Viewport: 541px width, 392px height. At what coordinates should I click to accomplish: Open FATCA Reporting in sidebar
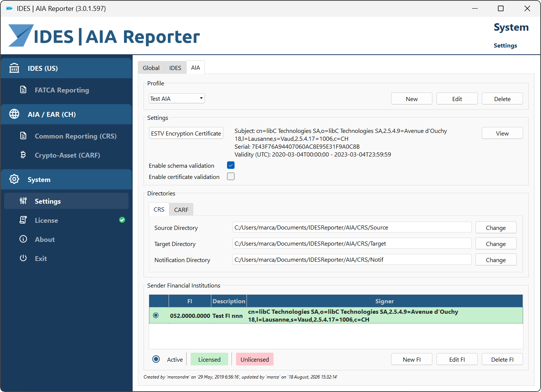point(66,90)
